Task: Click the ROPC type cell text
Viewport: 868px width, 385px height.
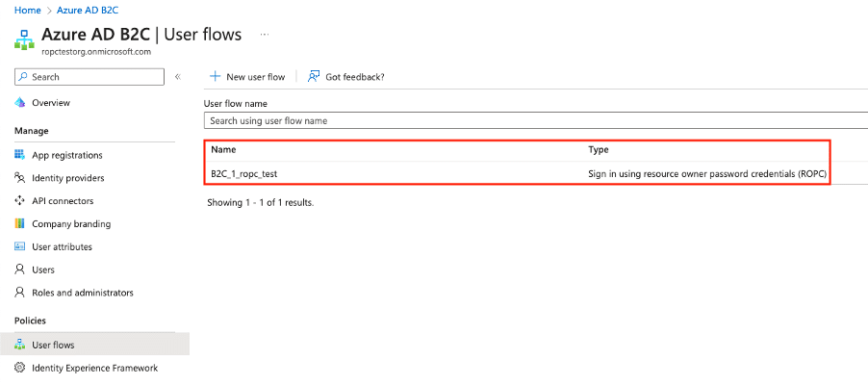Action: (x=707, y=174)
